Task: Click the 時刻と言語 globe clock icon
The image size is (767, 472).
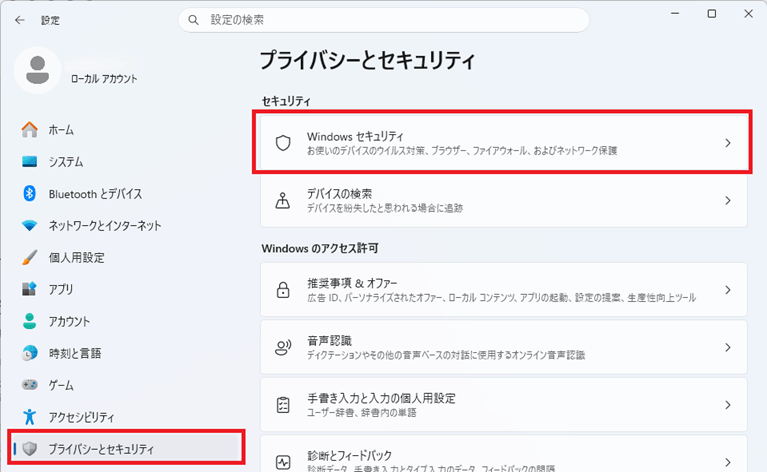Action: click(29, 353)
